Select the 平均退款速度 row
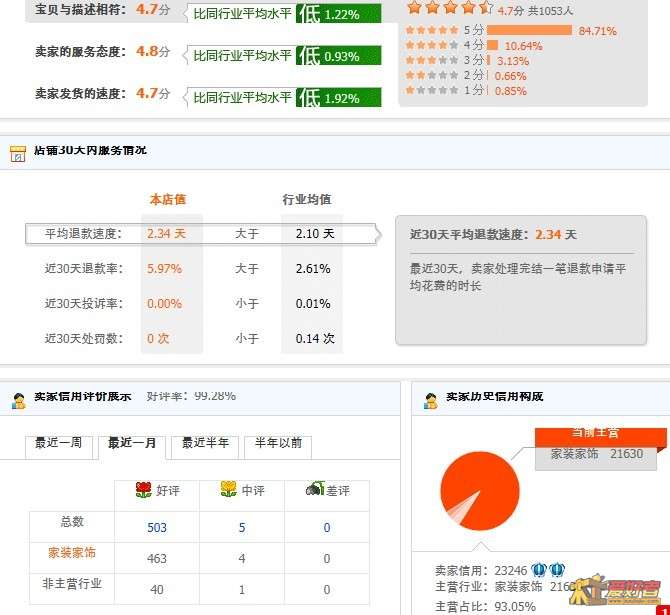 point(203,234)
